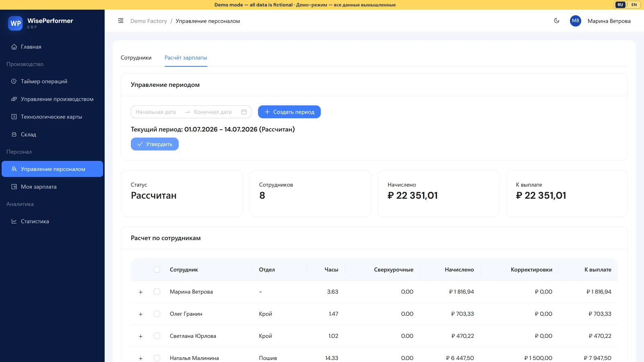Select the header checkbox for all employees
The image size is (644, 362).
tap(157, 269)
